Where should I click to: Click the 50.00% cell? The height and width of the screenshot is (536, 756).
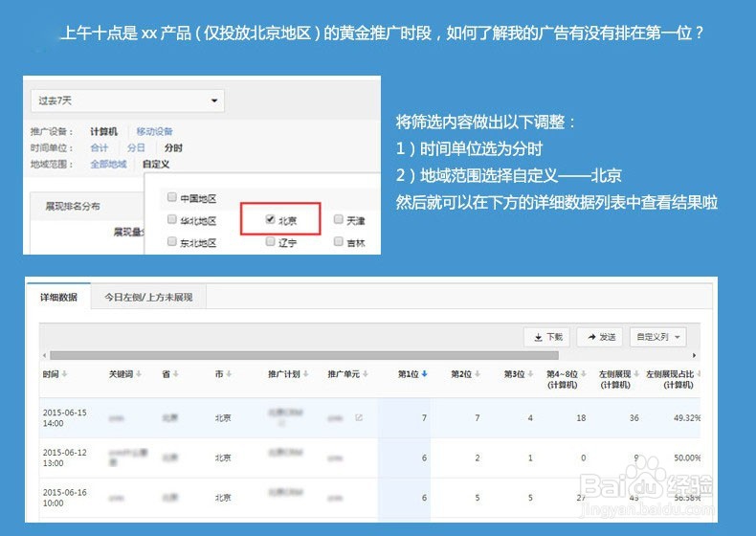[687, 458]
